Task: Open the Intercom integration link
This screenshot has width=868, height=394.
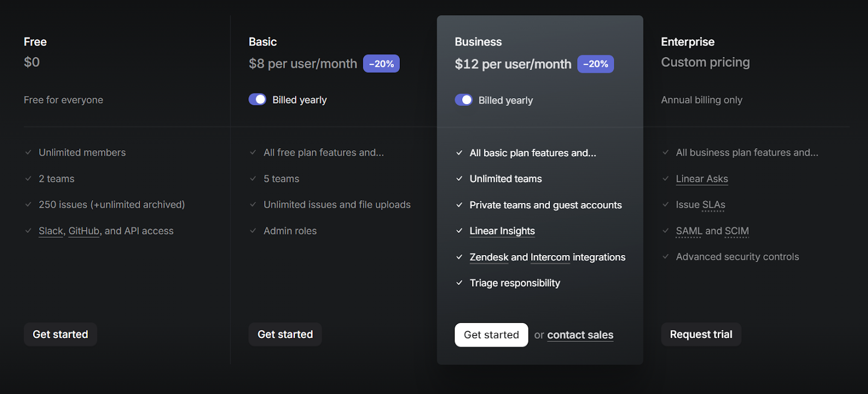Action: pos(550,257)
